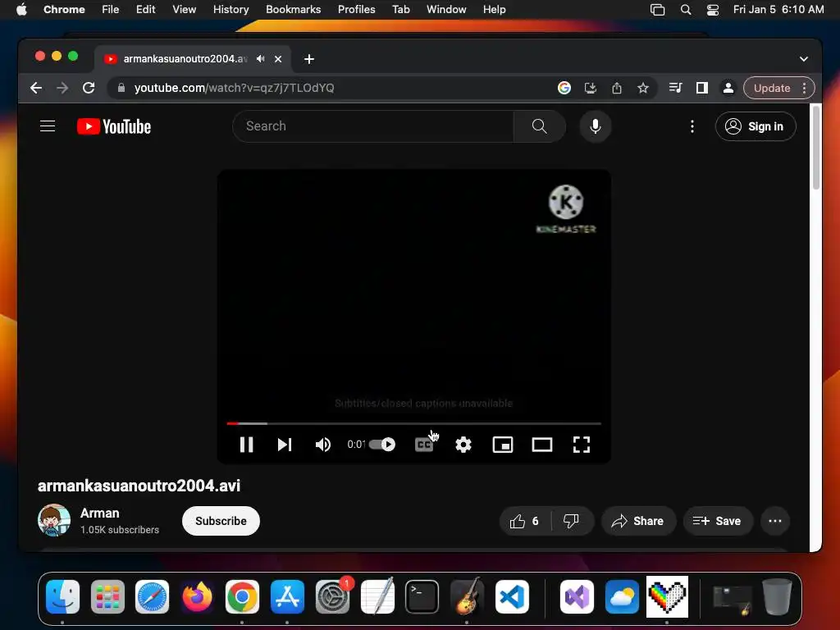
Task: Open media controls in Chrome toolbar
Action: 675,88
